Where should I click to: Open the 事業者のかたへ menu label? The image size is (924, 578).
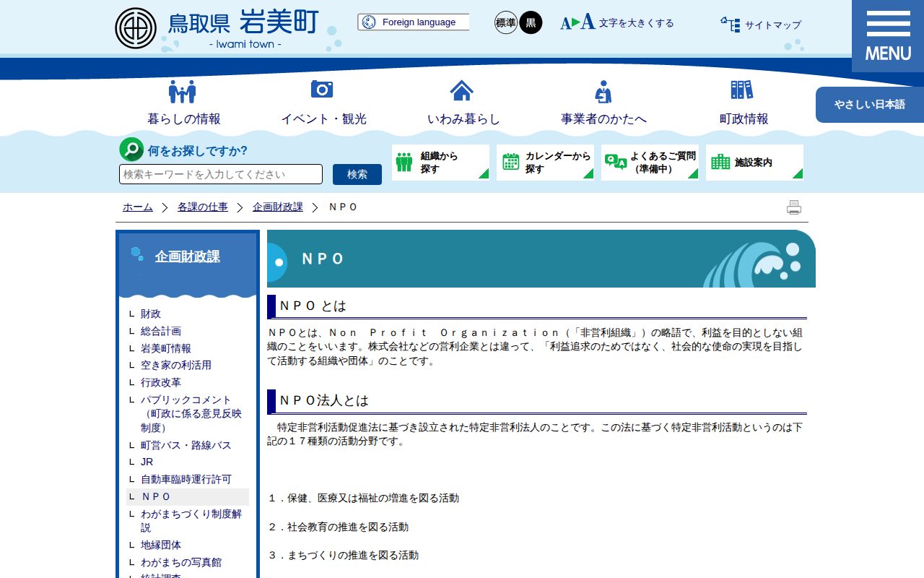604,119
